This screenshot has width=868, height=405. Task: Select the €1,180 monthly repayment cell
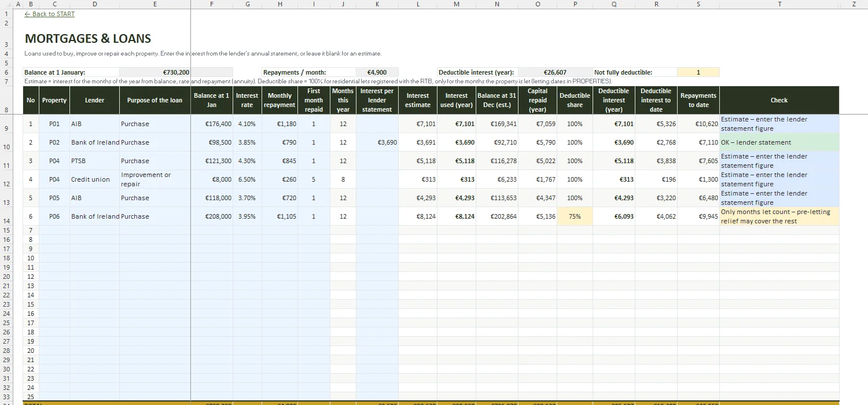click(280, 124)
